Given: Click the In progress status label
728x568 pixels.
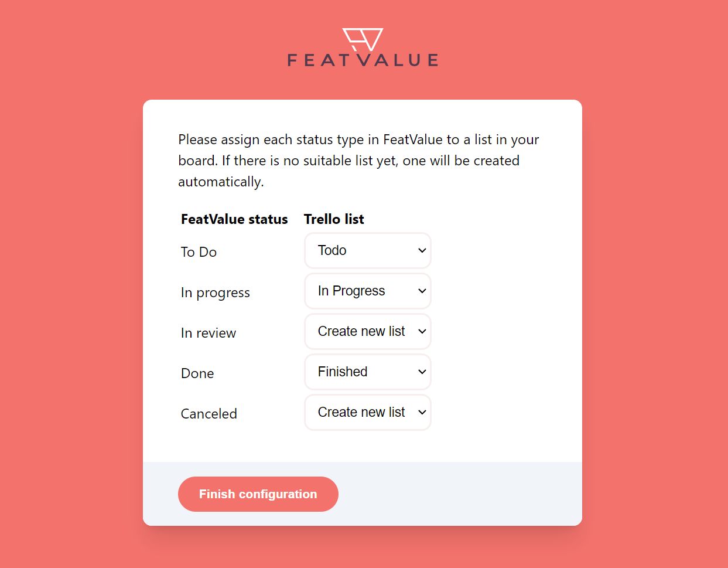Looking at the screenshot, I should [215, 292].
